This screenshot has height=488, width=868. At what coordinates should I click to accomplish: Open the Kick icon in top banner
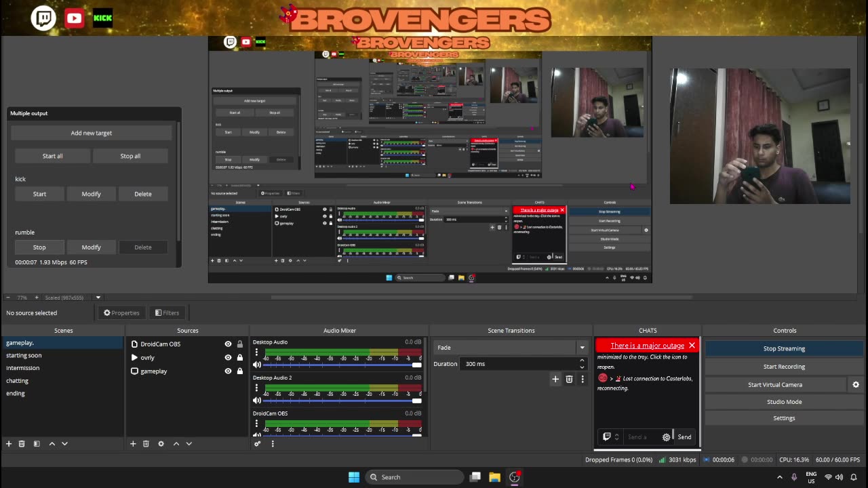(102, 18)
